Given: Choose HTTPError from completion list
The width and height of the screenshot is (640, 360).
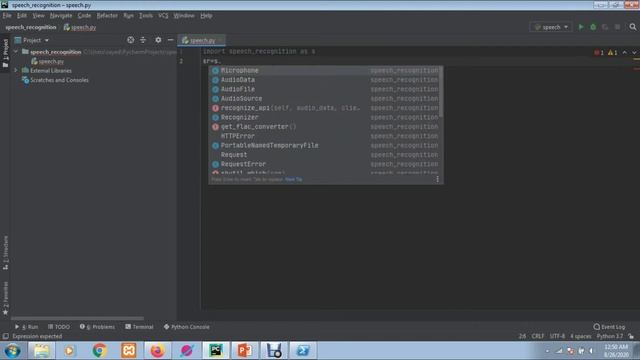Looking at the screenshot, I should tap(325, 136).
